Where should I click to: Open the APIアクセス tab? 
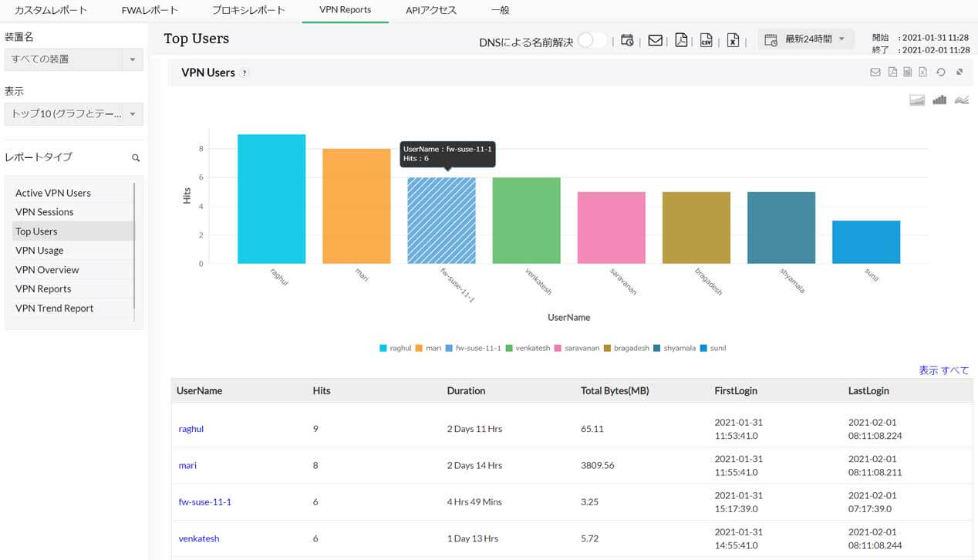click(x=431, y=11)
